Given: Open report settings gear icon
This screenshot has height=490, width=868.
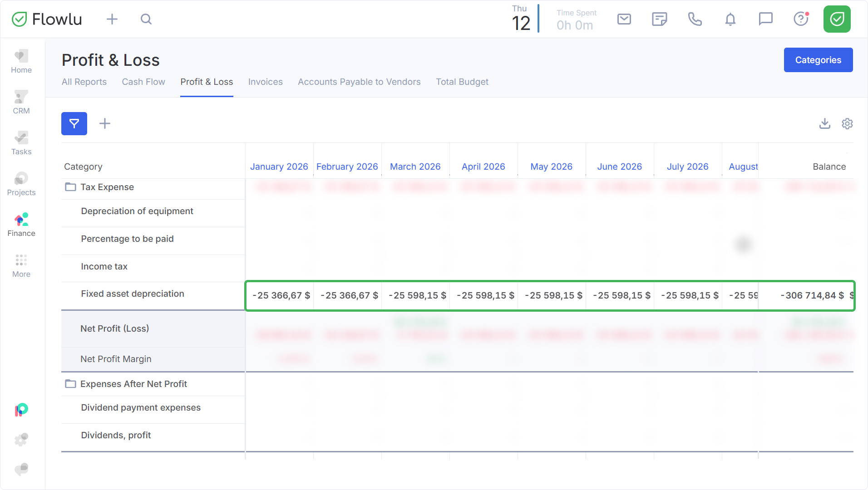Looking at the screenshot, I should 847,123.
